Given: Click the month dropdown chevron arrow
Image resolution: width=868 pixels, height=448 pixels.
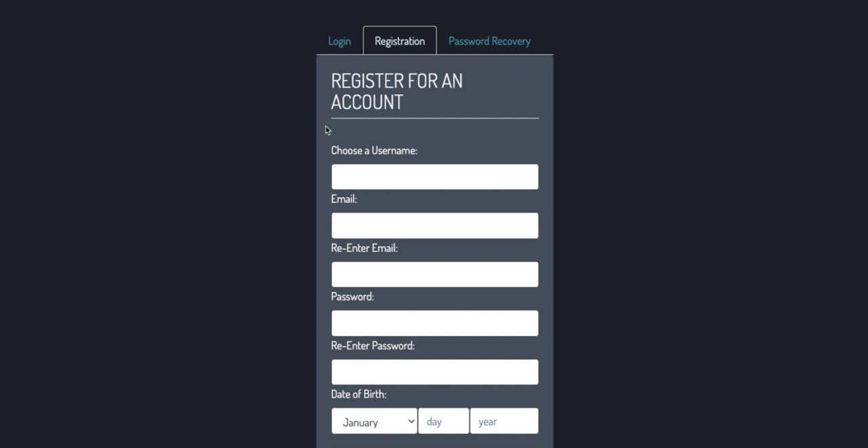Looking at the screenshot, I should [411, 421].
